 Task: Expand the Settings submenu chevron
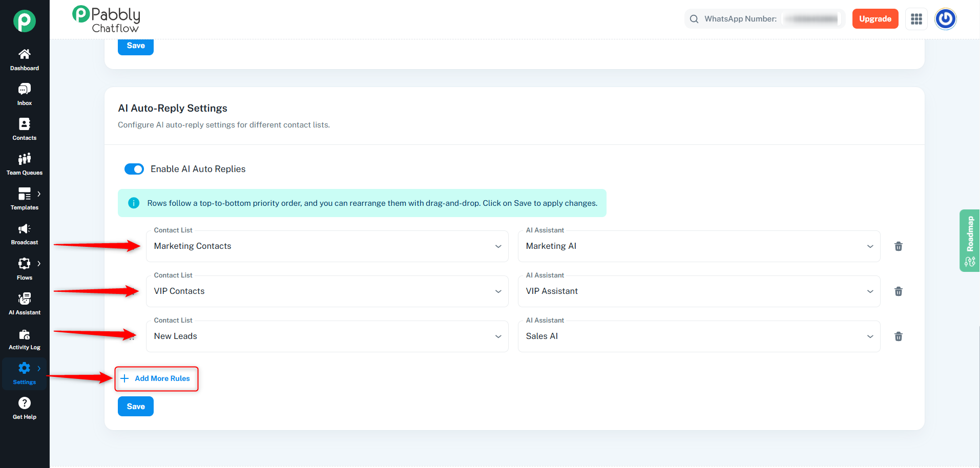click(39, 368)
